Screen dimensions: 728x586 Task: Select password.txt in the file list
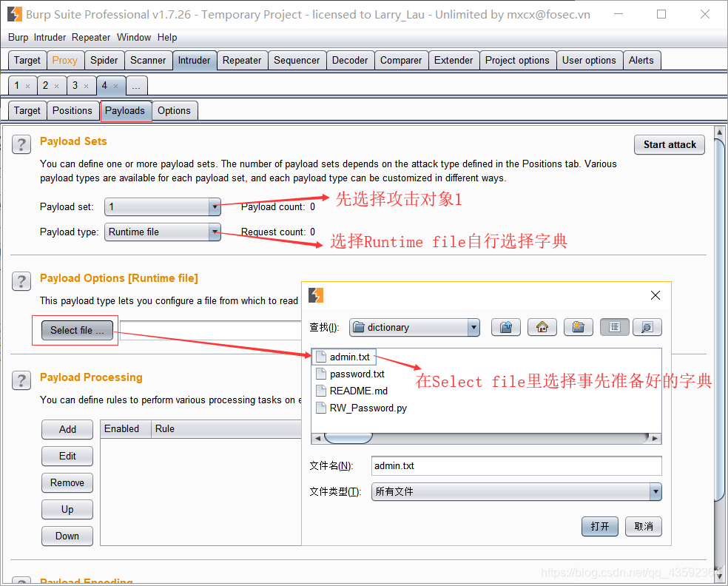point(357,374)
